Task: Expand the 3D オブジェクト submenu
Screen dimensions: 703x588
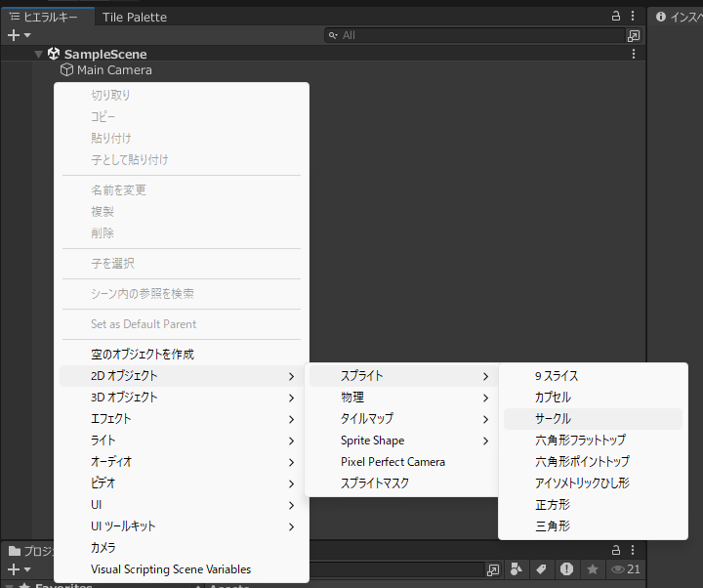Action: click(x=182, y=398)
